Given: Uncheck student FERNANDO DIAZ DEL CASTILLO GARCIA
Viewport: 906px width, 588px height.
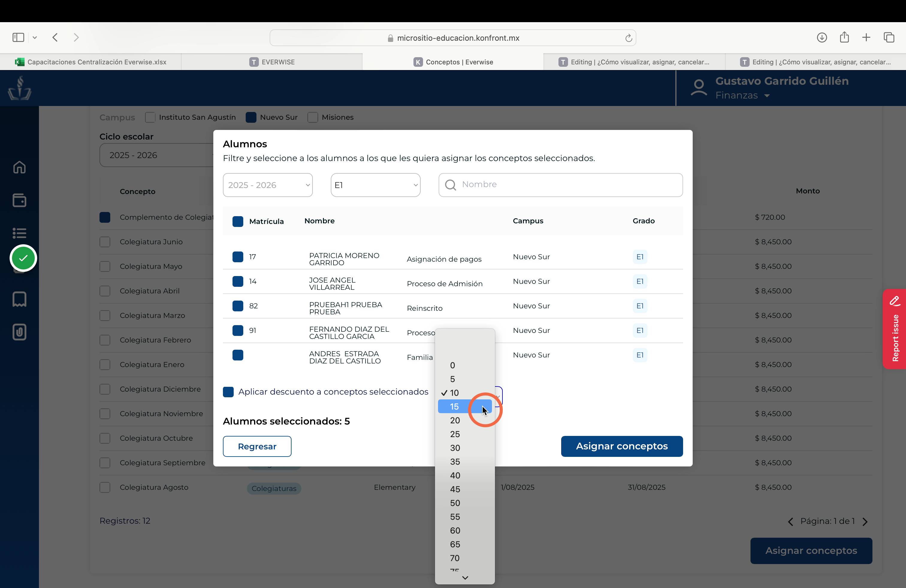Looking at the screenshot, I should coord(238,331).
